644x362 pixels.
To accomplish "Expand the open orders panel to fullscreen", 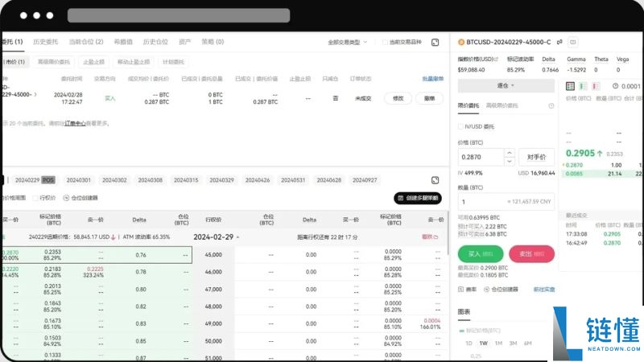I will pyautogui.click(x=435, y=43).
